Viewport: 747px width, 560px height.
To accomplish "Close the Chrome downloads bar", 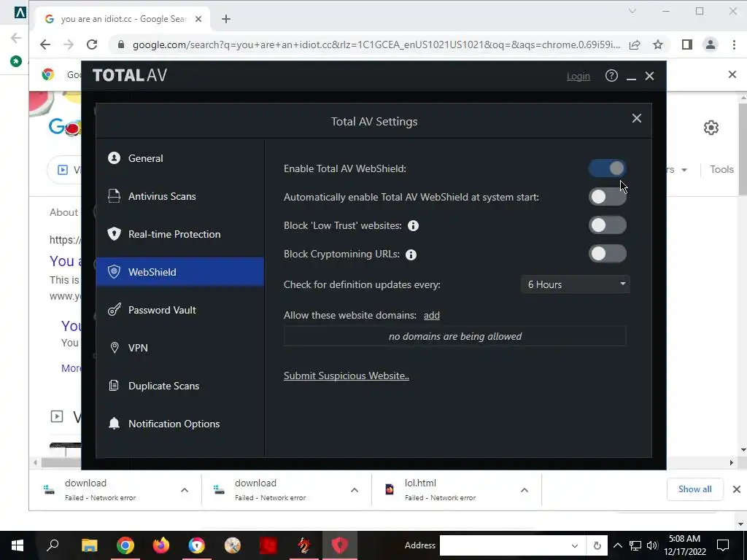I will (737, 489).
